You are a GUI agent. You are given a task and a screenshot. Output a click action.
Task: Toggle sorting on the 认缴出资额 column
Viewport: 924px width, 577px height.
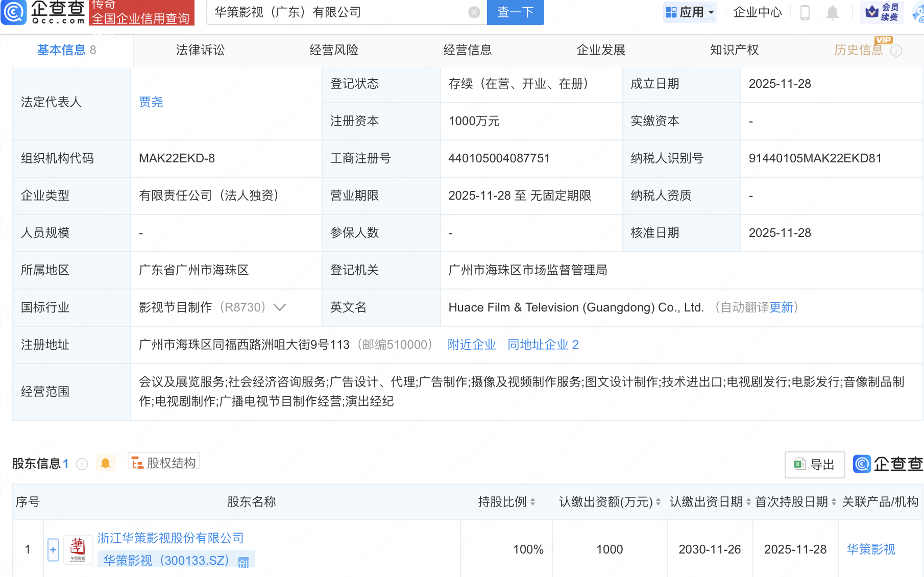tap(658, 502)
